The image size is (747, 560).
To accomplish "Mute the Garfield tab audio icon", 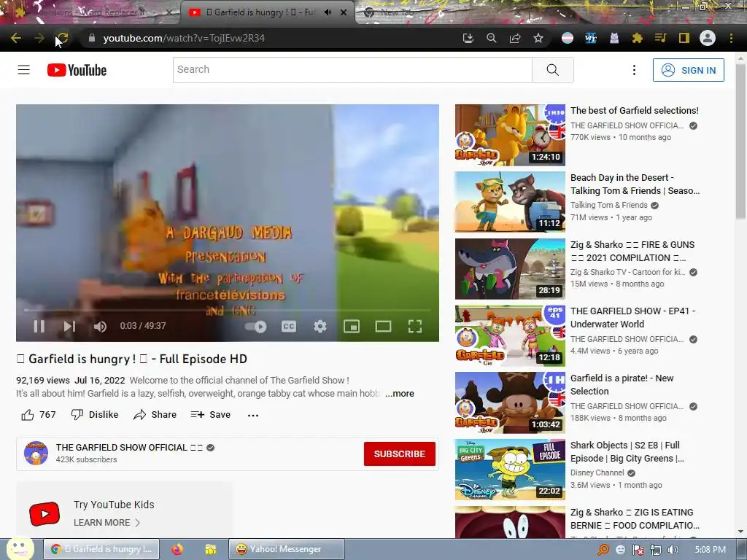I will 328,12.
